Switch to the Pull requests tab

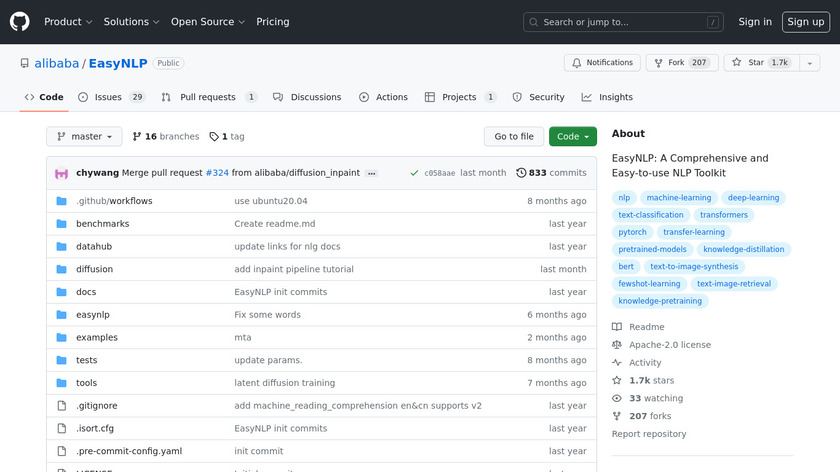[x=209, y=97]
